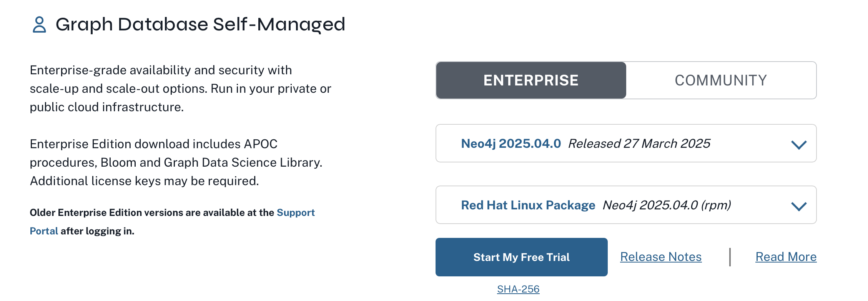Open the Neo4j 2025.04.0 version dropdown
This screenshot has height=301, width=868.
click(x=626, y=143)
